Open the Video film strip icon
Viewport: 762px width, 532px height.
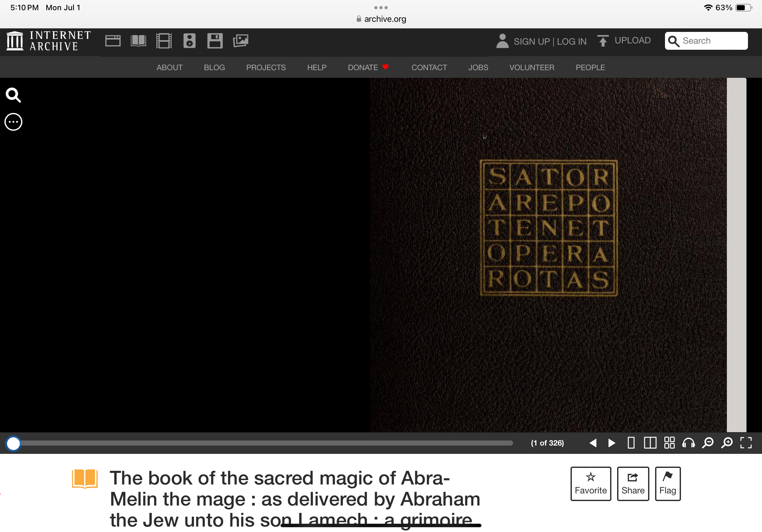pos(164,41)
